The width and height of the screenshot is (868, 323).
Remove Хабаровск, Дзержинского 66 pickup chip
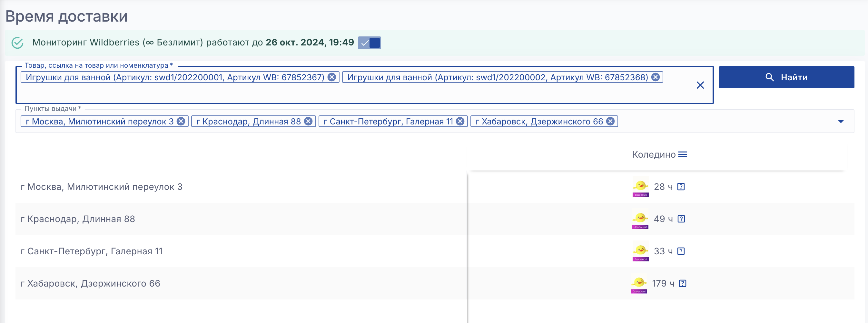pos(610,121)
